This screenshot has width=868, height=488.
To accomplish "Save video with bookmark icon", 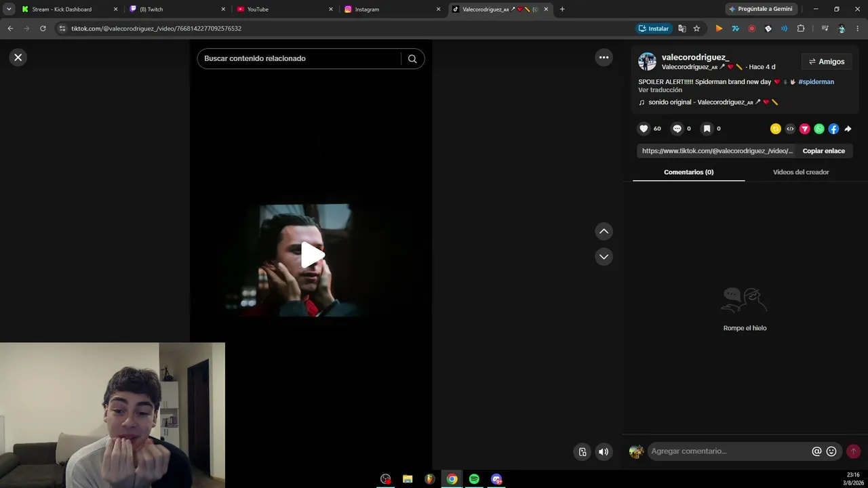I will (x=707, y=129).
